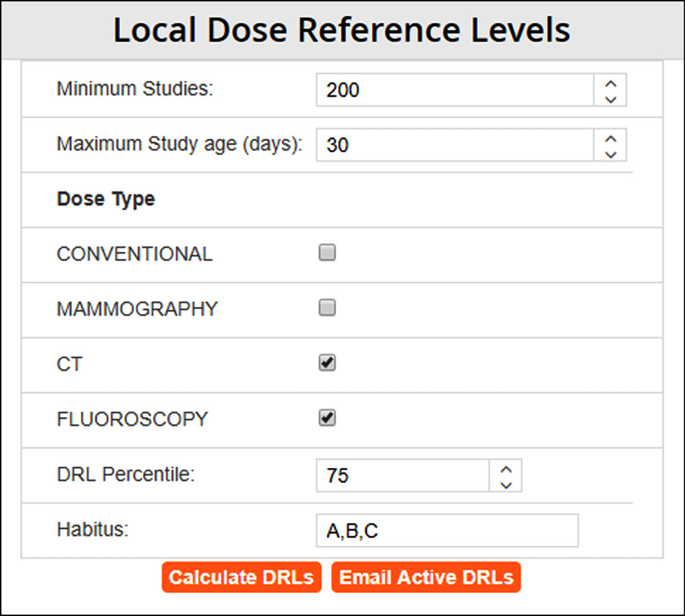This screenshot has height=616, width=685.
Task: Increase Minimum Studies with up arrow
Action: [611, 83]
